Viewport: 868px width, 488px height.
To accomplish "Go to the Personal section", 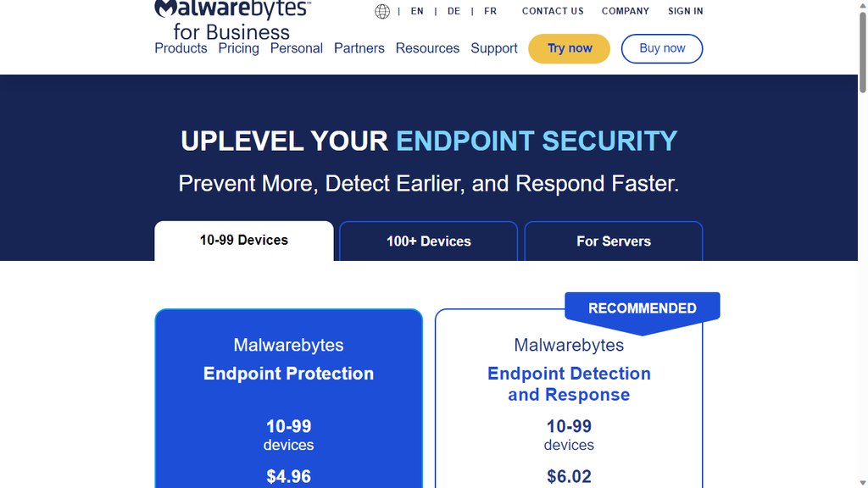I will click(296, 48).
